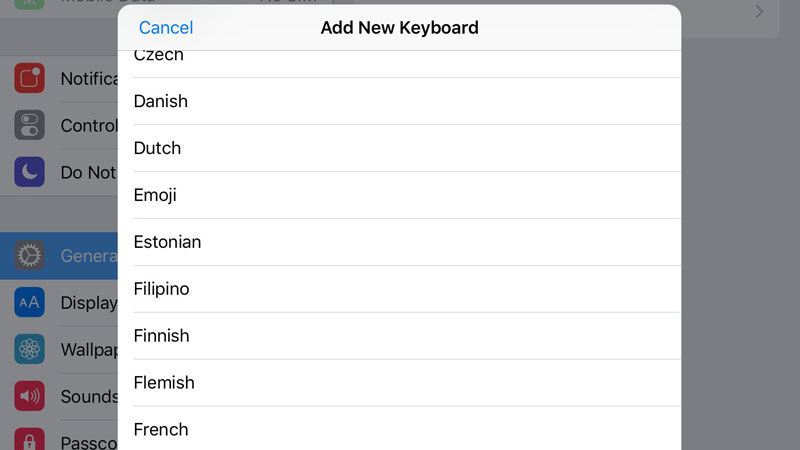Select Estonian from the keyboard list

(x=399, y=242)
